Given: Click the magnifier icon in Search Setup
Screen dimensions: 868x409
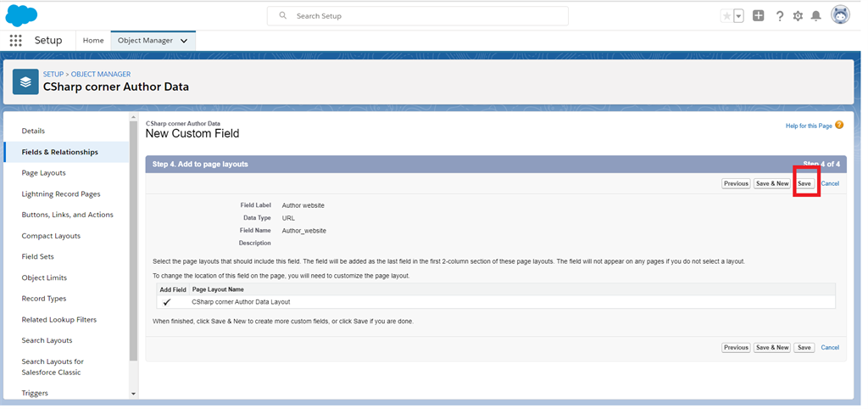Looking at the screenshot, I should (x=283, y=15).
